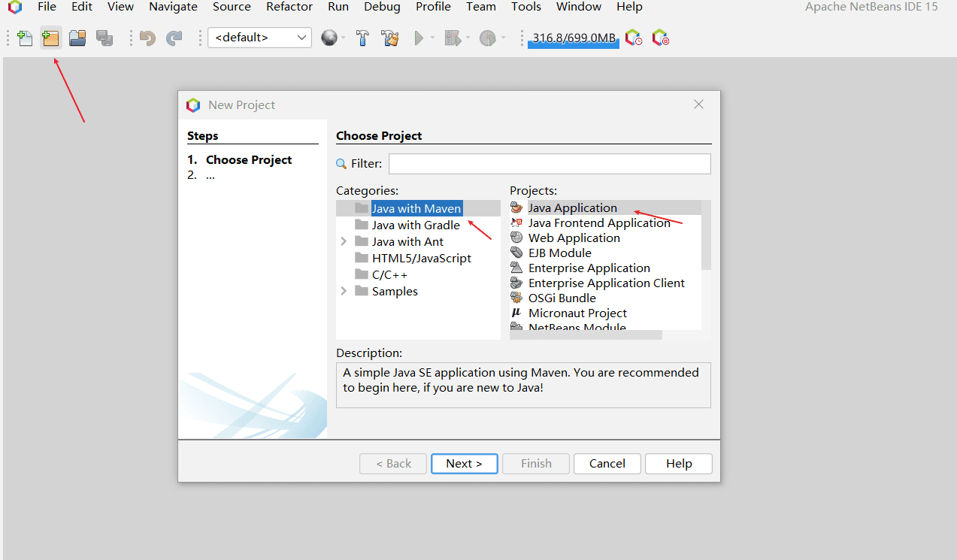Click the NetBeans logo in the title bar
The width and height of the screenshot is (957, 560).
click(14, 7)
